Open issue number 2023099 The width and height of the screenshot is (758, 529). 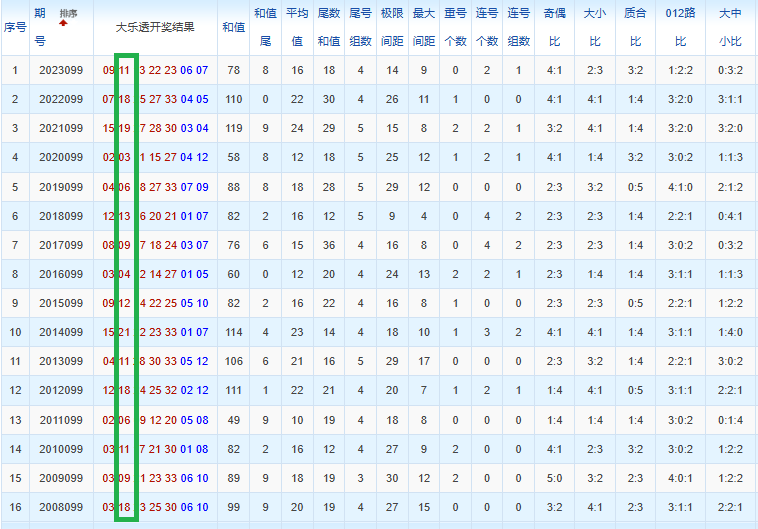[x=61, y=70]
